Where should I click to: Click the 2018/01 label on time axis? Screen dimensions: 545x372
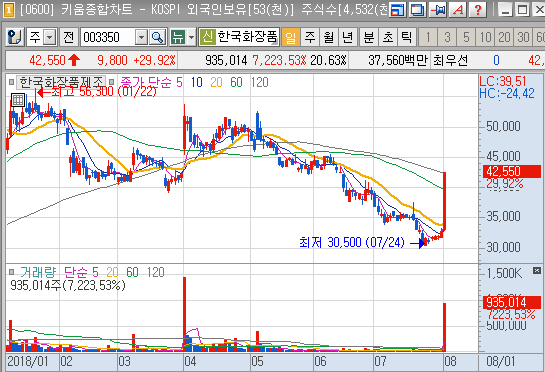pyautogui.click(x=28, y=362)
